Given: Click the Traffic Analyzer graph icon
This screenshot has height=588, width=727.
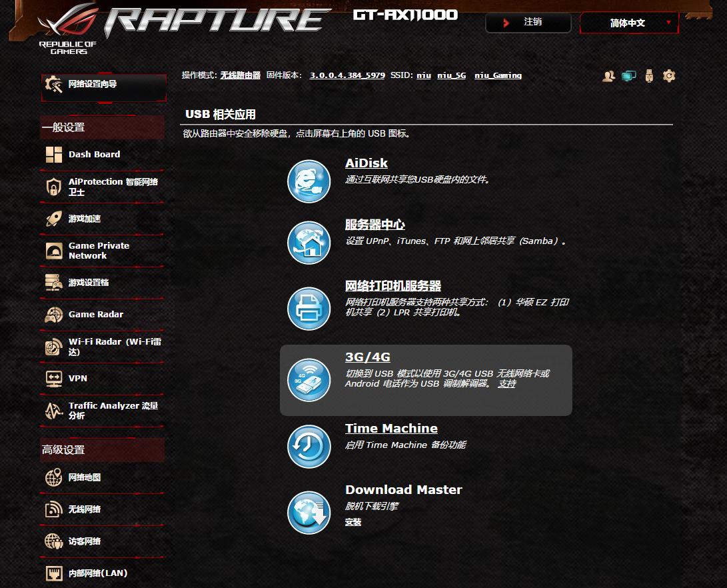Looking at the screenshot, I should [x=54, y=411].
